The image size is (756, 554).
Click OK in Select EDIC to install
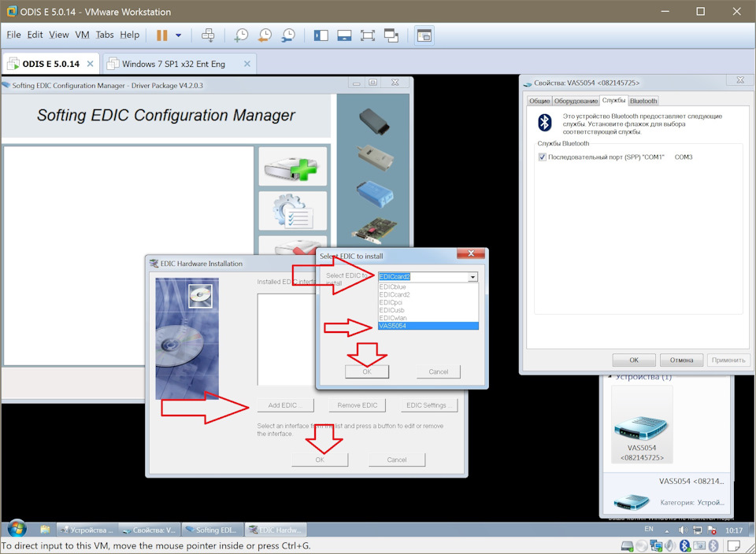tap(367, 371)
